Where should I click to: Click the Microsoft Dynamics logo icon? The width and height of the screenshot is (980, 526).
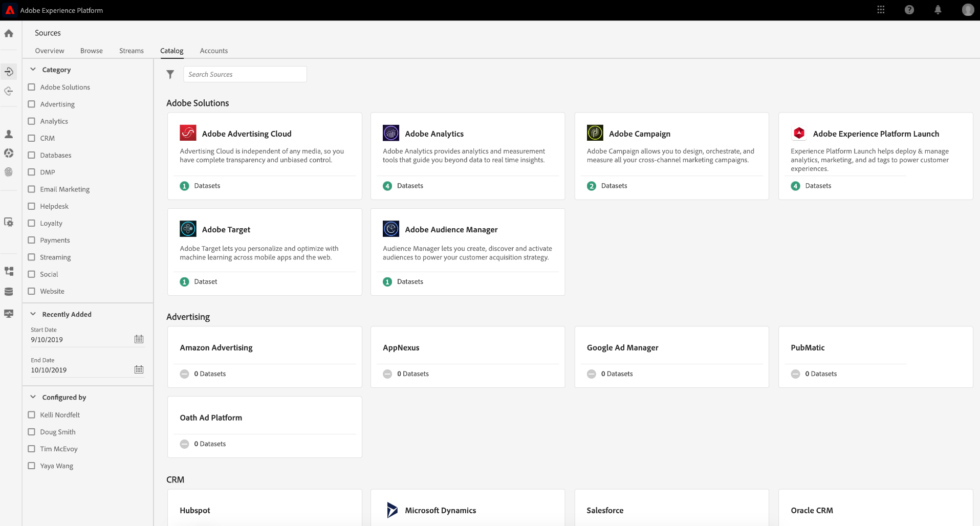click(x=392, y=510)
